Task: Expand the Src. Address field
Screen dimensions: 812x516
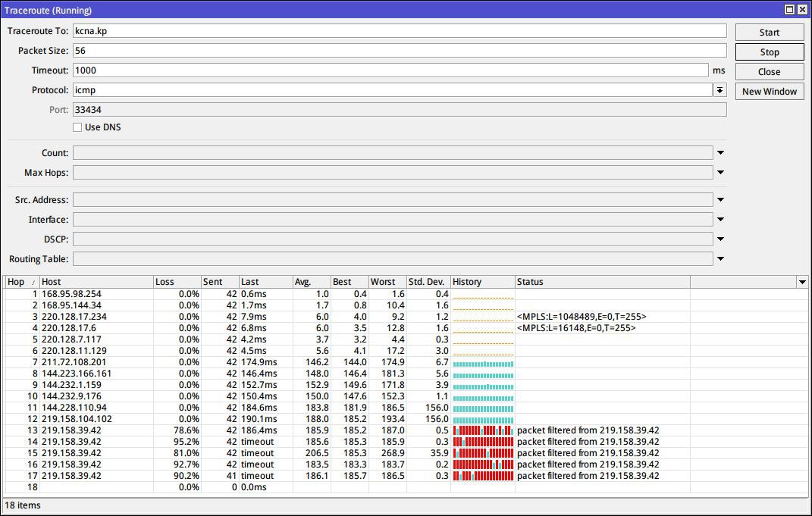Action: [x=720, y=200]
